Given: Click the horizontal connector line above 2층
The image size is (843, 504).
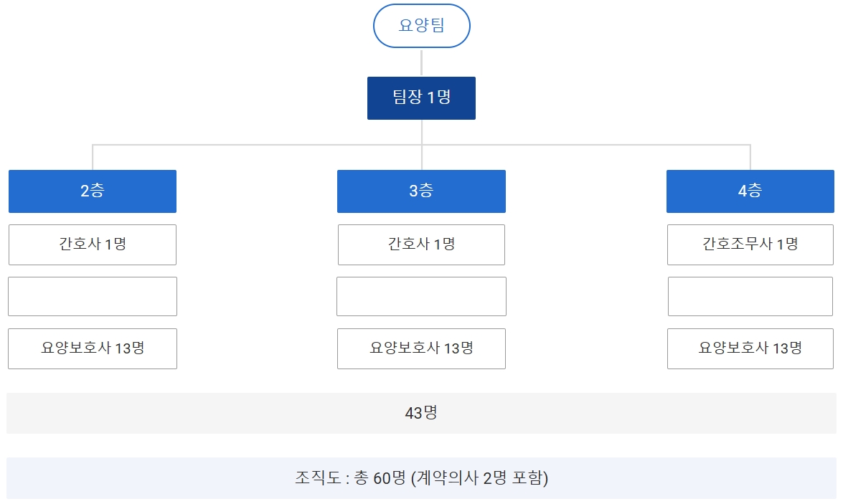Looking at the screenshot, I should coord(257,145).
